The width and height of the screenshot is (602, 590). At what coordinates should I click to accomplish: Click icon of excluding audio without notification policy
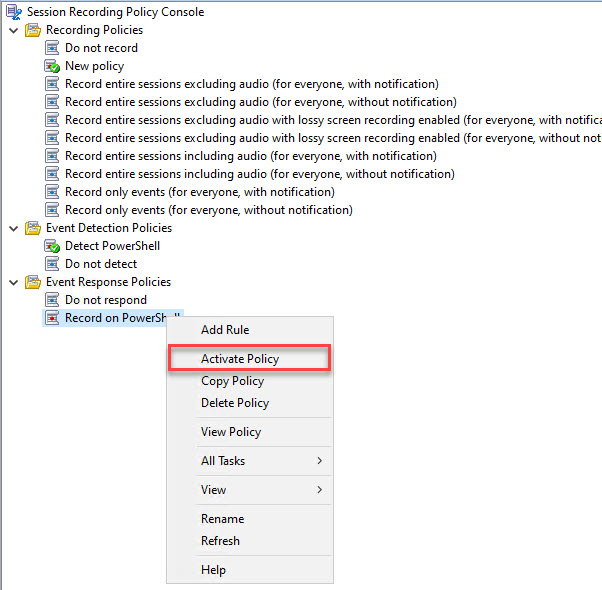point(52,102)
